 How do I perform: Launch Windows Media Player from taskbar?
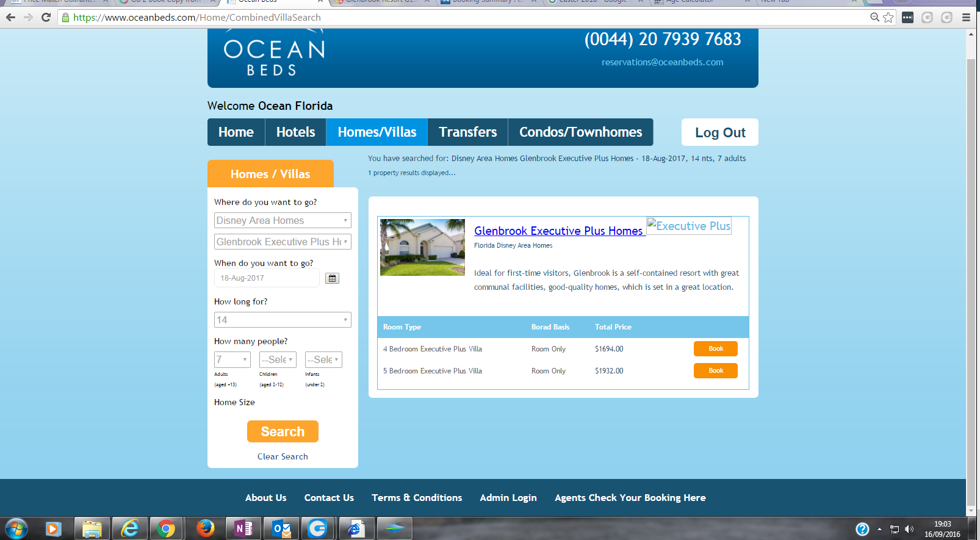tap(54, 528)
